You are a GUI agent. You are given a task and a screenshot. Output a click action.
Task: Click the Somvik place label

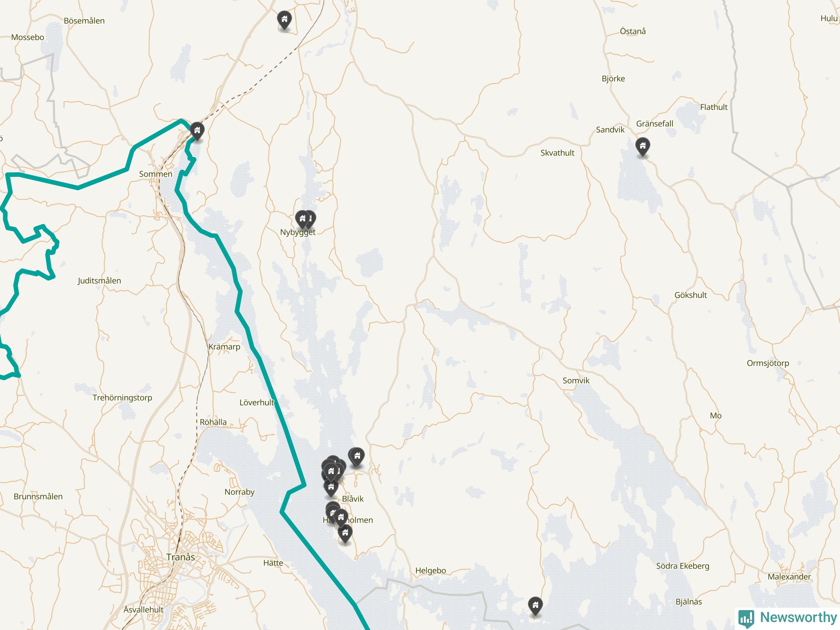pos(576,381)
